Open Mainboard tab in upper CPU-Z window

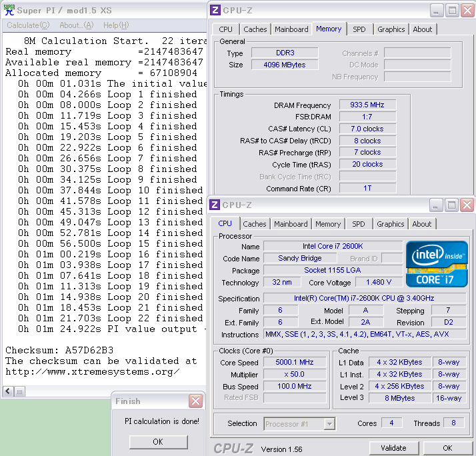291,29
